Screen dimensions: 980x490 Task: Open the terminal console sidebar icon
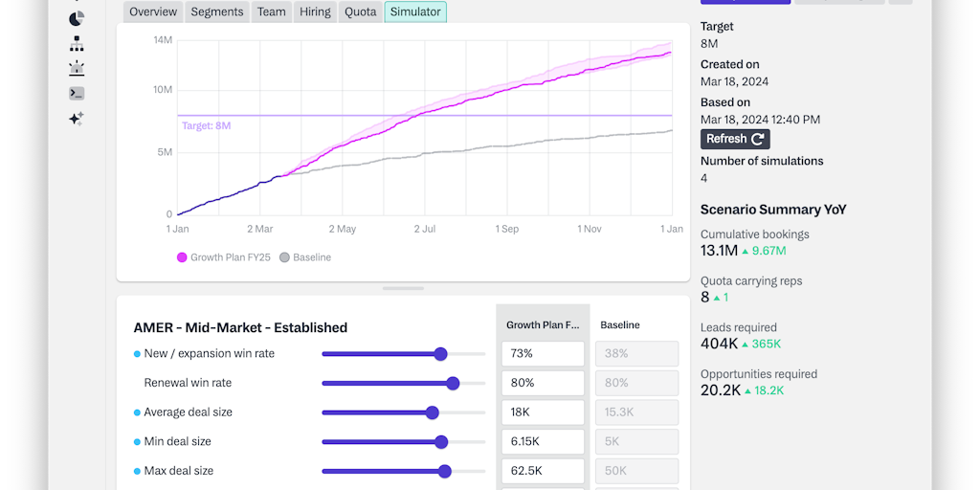(x=77, y=94)
